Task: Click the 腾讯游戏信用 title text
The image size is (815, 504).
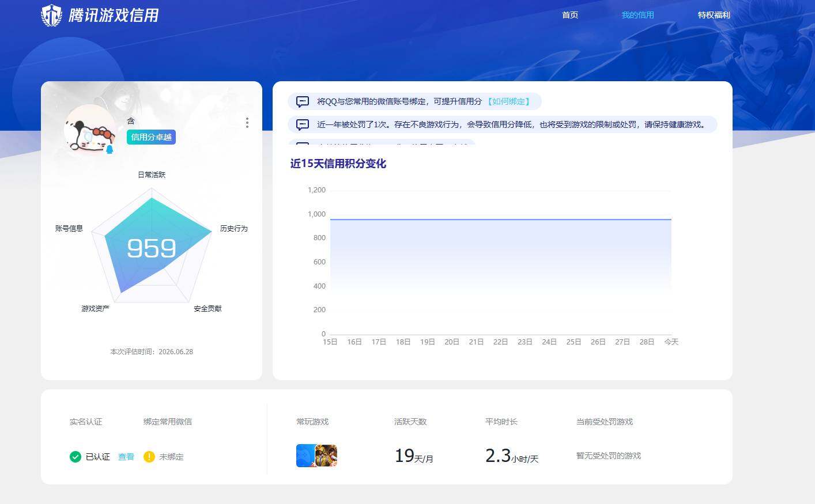Action: [x=114, y=15]
